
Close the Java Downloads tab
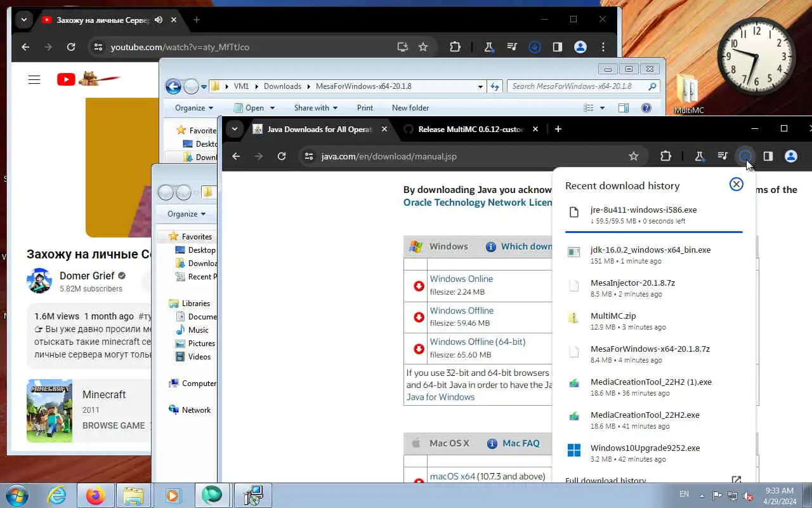tap(384, 129)
